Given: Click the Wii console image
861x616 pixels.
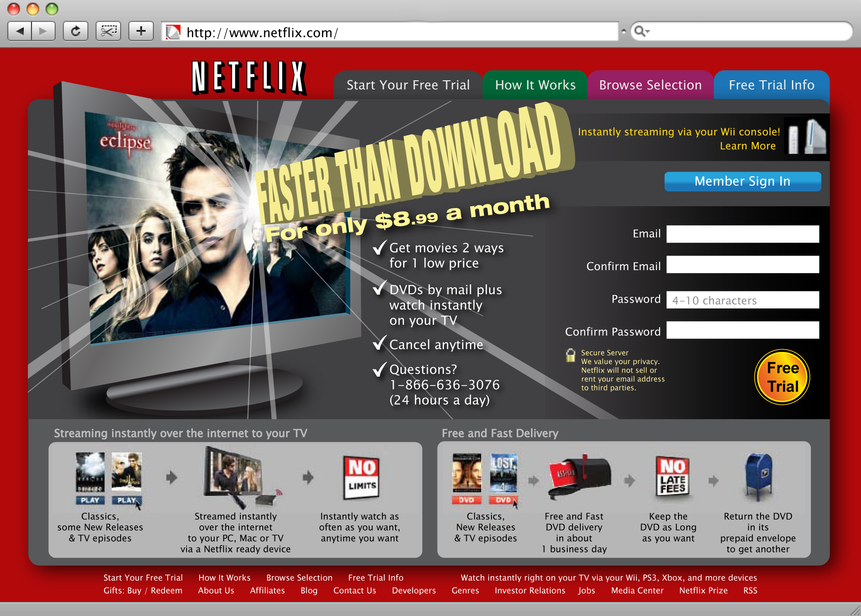Looking at the screenshot, I should pos(807,137).
